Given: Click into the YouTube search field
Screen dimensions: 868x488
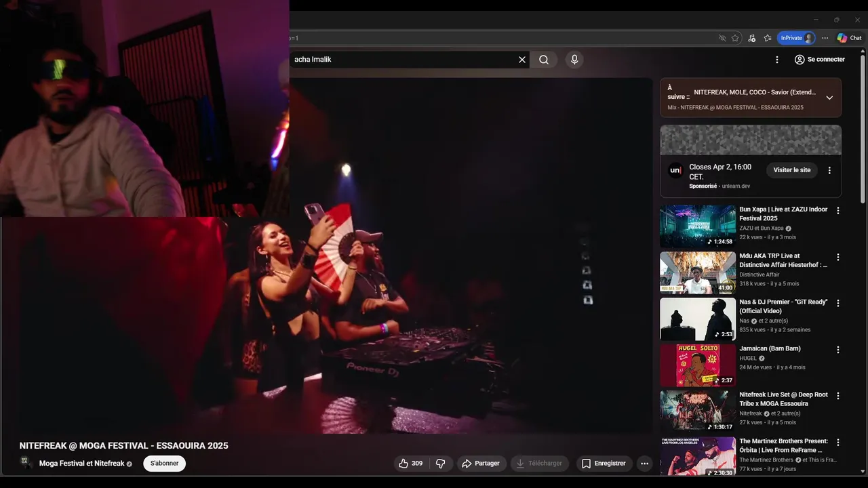Looking at the screenshot, I should pyautogui.click(x=401, y=60).
